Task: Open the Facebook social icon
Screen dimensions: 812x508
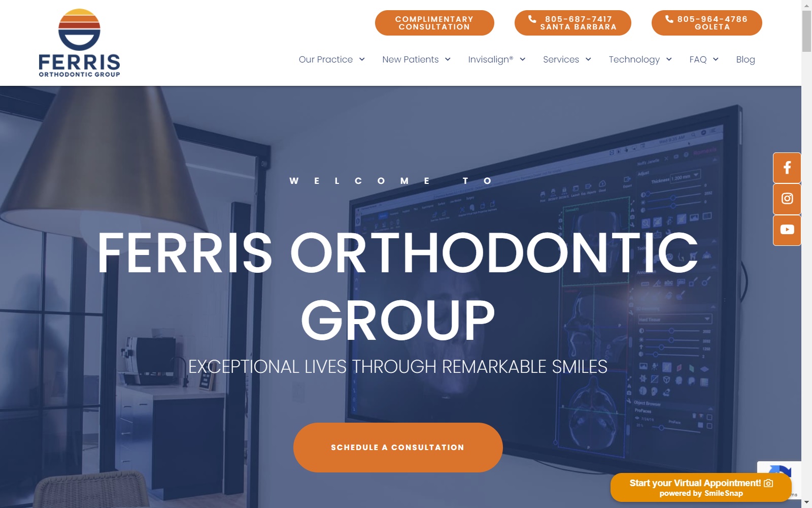Action: 787,168
